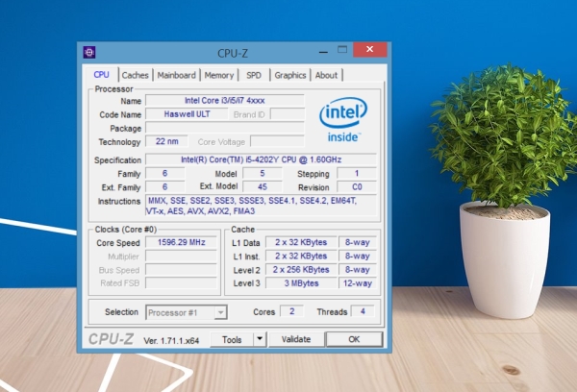Screen dimensions: 577x392
Task: Open the Memory tab
Action: (x=219, y=75)
